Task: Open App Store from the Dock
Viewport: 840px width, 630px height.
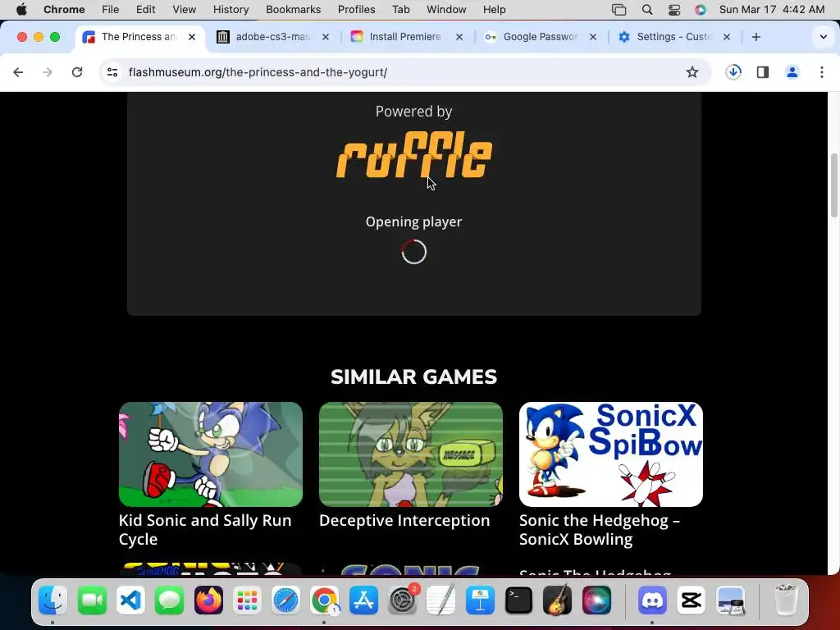Action: pyautogui.click(x=363, y=600)
